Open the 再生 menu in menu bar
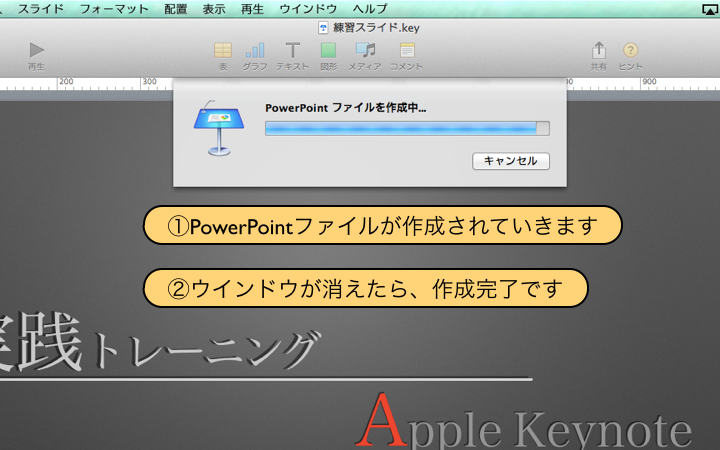The height and width of the screenshot is (450, 720). [253, 8]
